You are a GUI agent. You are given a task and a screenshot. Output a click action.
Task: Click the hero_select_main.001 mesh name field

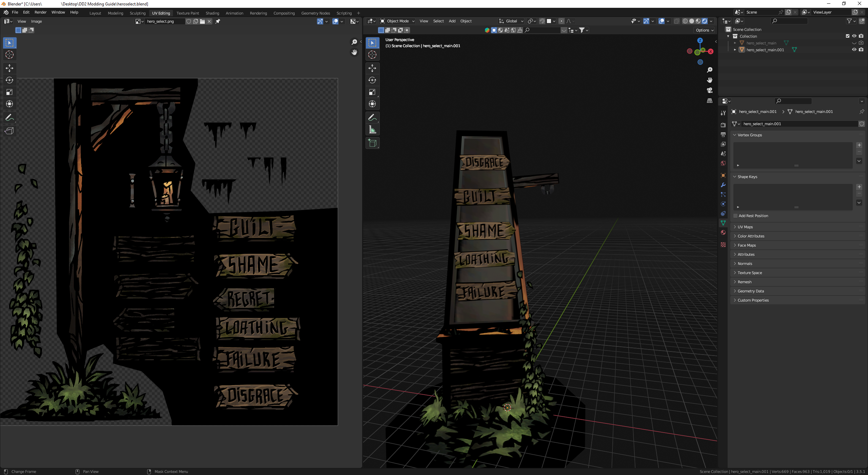click(x=800, y=124)
